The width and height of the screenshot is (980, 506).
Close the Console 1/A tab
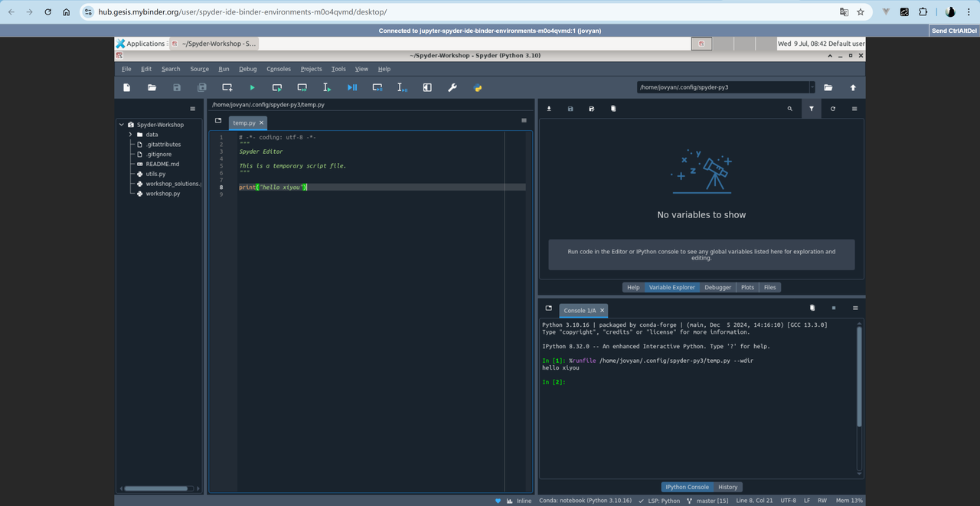pyautogui.click(x=602, y=310)
